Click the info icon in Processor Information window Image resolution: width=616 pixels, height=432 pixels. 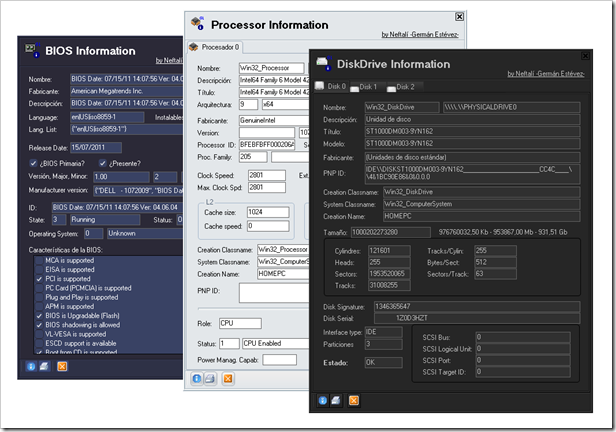pyautogui.click(x=197, y=379)
